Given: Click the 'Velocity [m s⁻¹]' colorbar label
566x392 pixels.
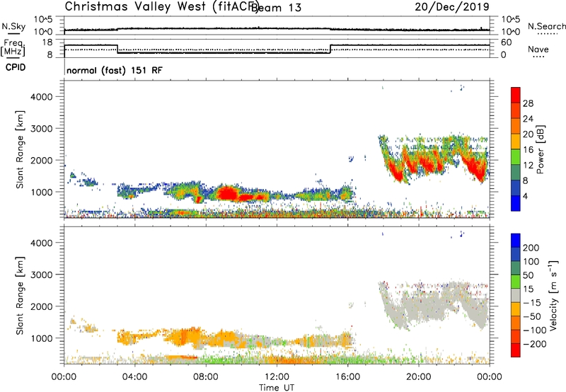Looking at the screenshot, I should coord(553,295).
